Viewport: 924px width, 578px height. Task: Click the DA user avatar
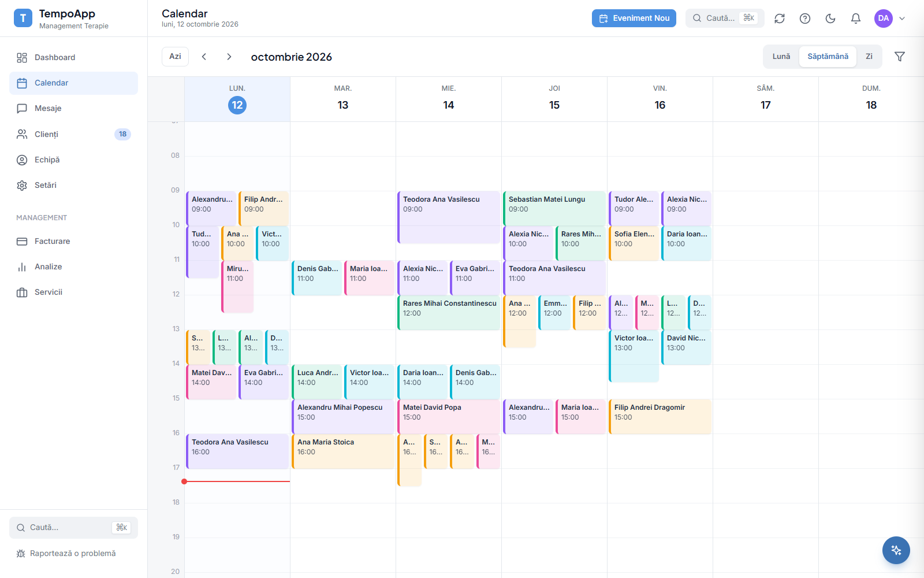[884, 18]
